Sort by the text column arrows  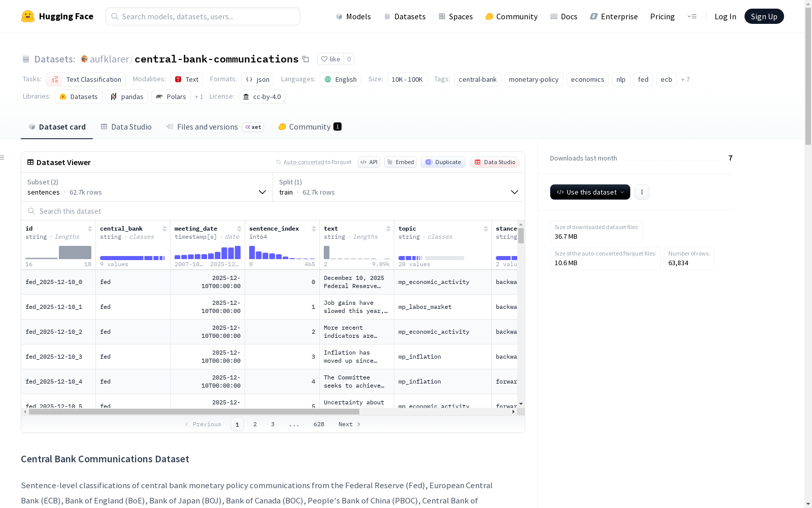click(388, 229)
